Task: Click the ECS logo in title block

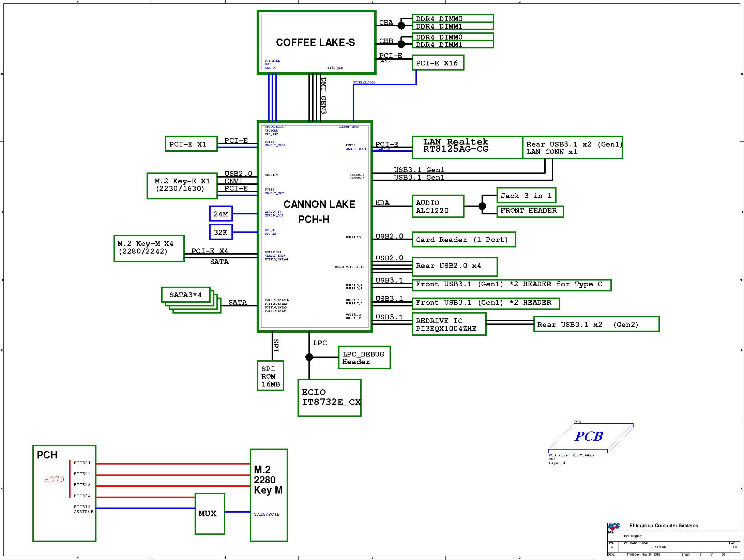Action: (x=614, y=526)
